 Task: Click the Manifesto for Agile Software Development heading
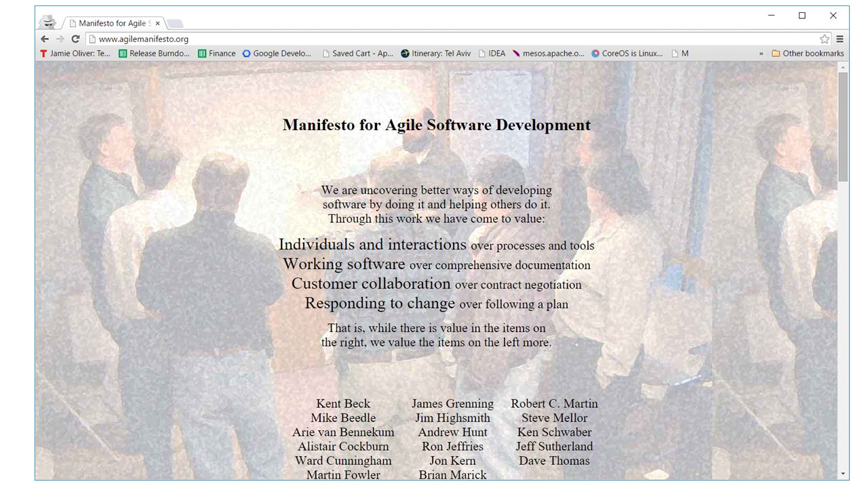pyautogui.click(x=437, y=125)
